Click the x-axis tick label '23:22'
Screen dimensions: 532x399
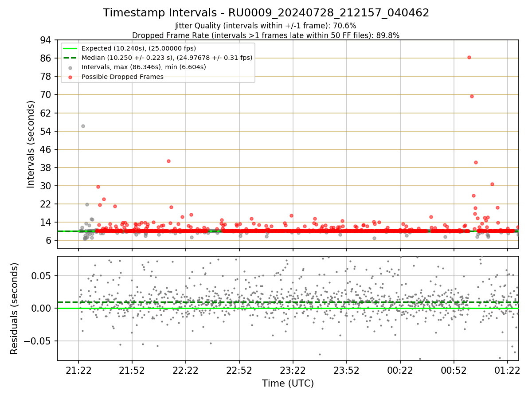(x=293, y=370)
